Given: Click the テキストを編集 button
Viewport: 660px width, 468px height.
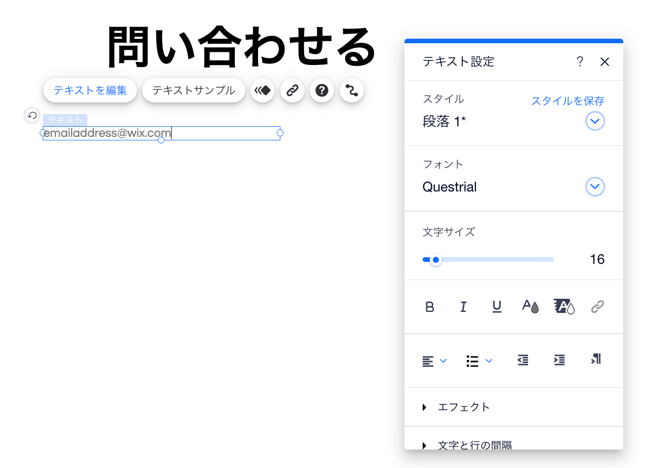Looking at the screenshot, I should 90,91.
